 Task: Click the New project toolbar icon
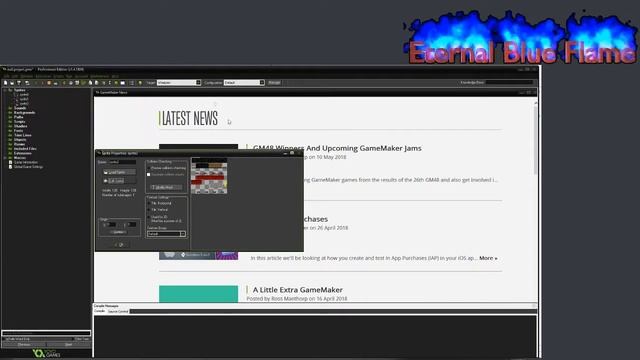tap(5, 83)
